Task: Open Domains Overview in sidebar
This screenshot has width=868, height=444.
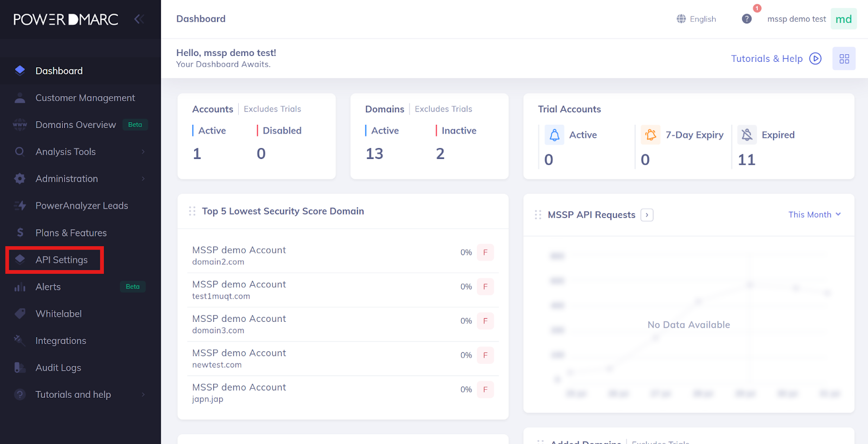Action: [x=80, y=124]
